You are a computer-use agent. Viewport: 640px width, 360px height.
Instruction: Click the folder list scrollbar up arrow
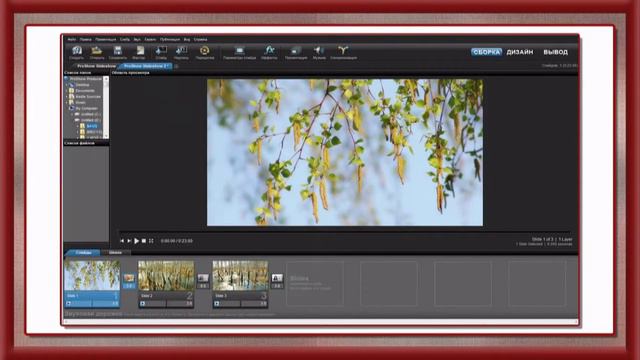click(106, 79)
